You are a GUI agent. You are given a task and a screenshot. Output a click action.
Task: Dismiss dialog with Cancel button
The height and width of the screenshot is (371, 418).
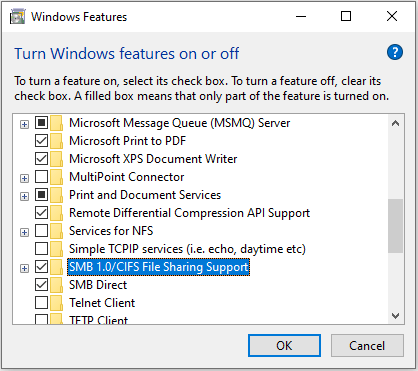[367, 346]
